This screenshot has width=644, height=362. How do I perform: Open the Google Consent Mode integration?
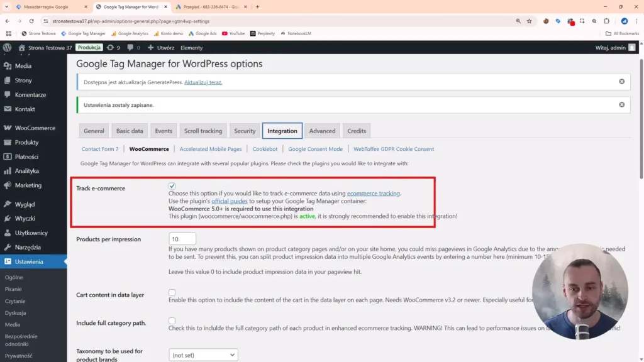tap(316, 149)
